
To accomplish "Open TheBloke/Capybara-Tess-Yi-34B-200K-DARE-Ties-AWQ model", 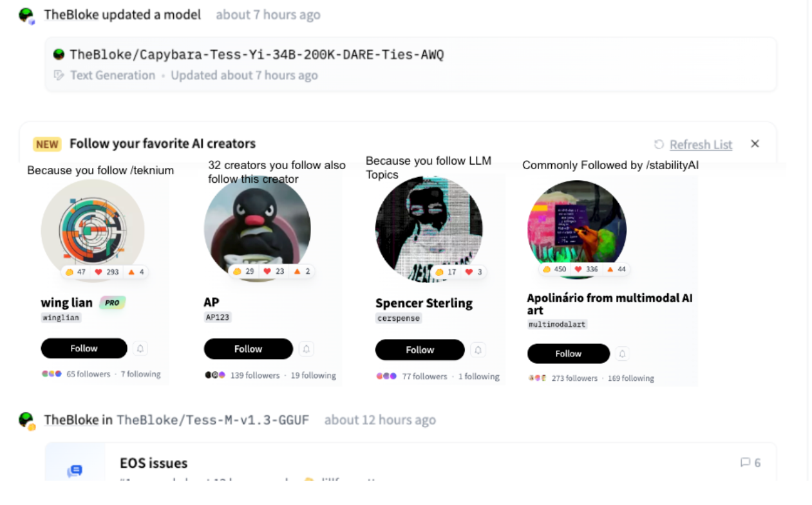I will click(x=256, y=55).
